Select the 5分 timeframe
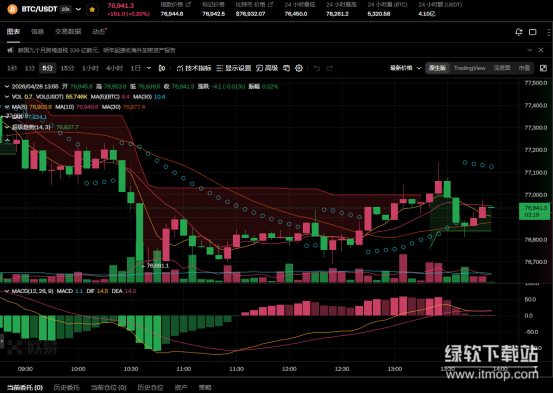This screenshot has height=394, width=553. [x=47, y=68]
